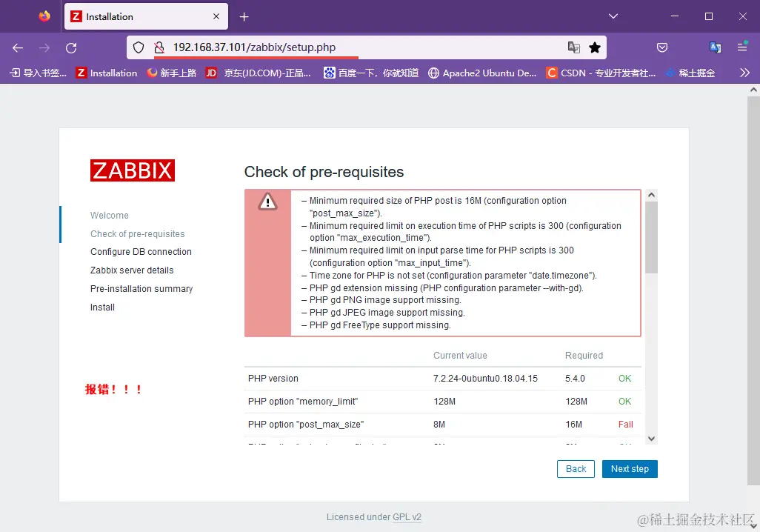The width and height of the screenshot is (760, 532).
Task: Click the requisites list scrollbar up arrow
Action: [651, 195]
